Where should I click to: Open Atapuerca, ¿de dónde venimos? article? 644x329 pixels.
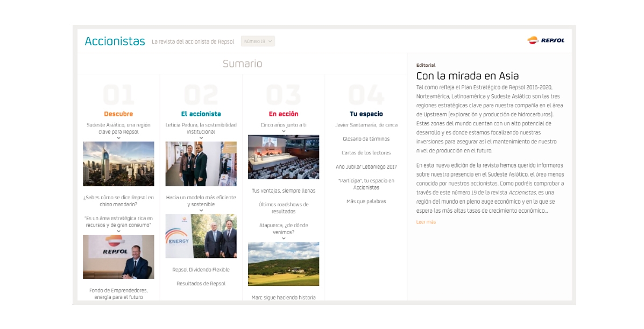click(x=284, y=228)
